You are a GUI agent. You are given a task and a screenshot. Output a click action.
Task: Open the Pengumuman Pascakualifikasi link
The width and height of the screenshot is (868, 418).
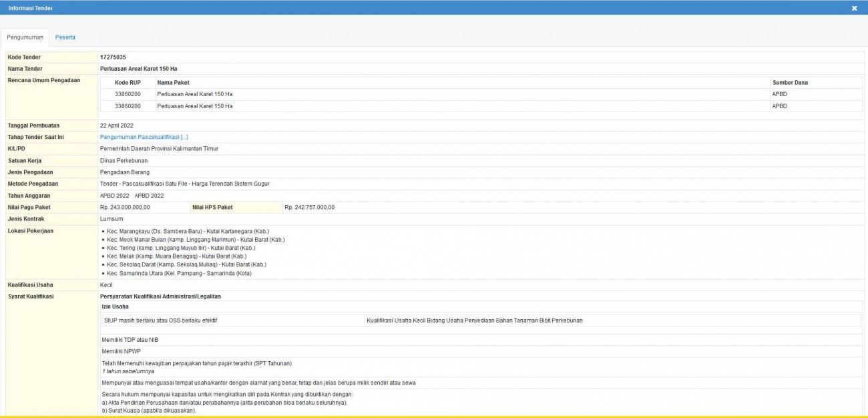point(144,137)
